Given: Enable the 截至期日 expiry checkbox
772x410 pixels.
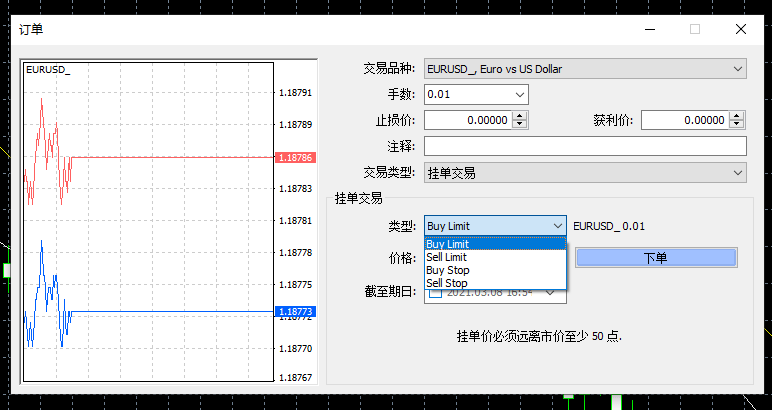Looking at the screenshot, I should [x=434, y=294].
